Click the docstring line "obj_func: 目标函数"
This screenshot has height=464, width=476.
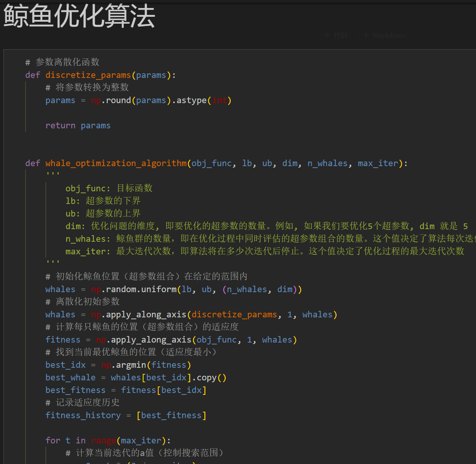click(108, 188)
